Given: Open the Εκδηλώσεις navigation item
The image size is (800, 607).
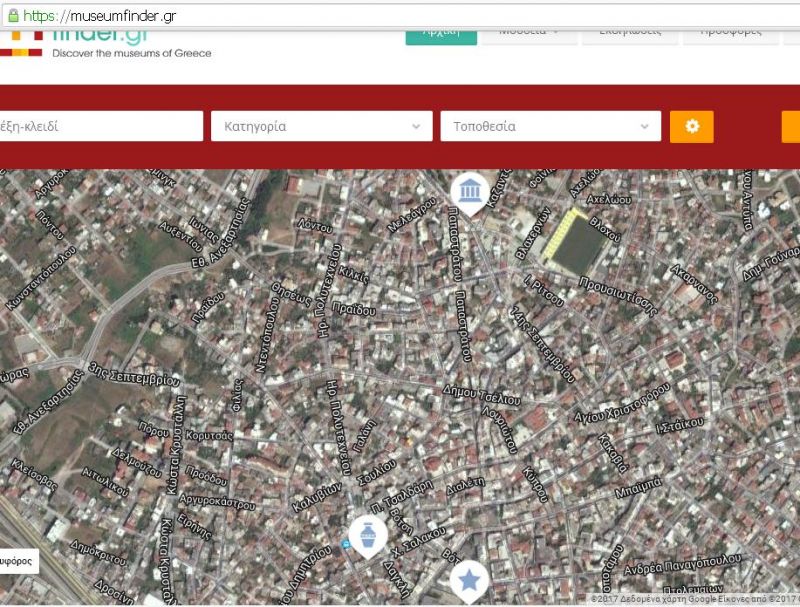Looking at the screenshot, I should tap(630, 32).
